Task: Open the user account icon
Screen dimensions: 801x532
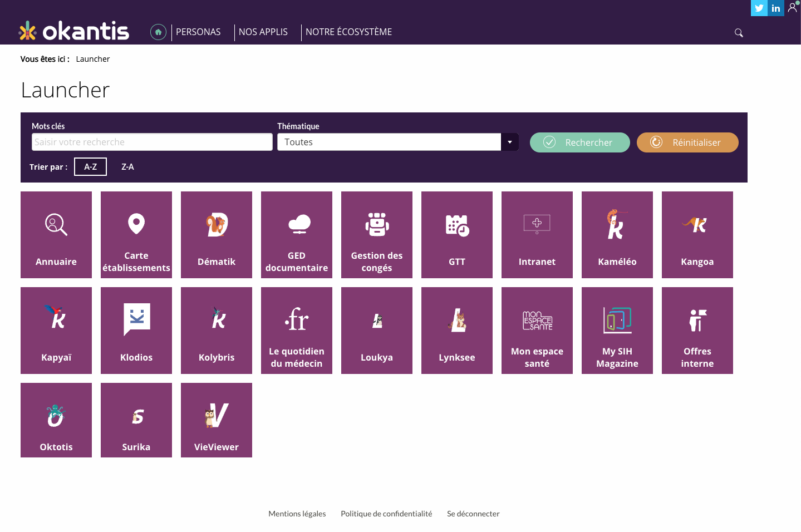Action: [x=793, y=8]
